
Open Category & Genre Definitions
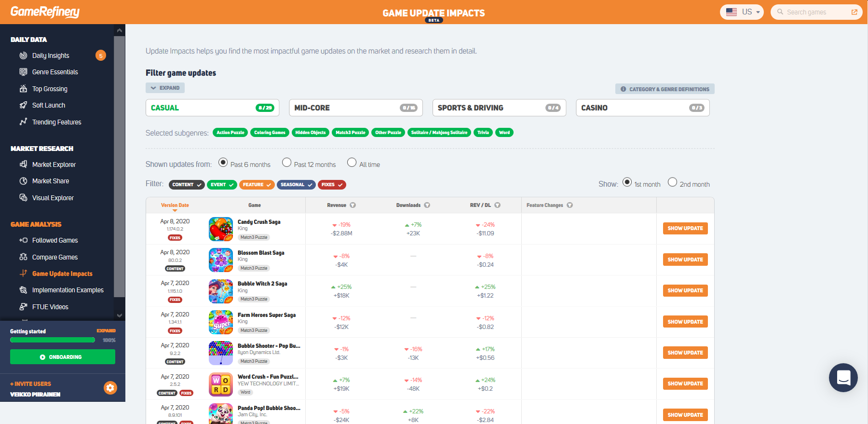665,89
